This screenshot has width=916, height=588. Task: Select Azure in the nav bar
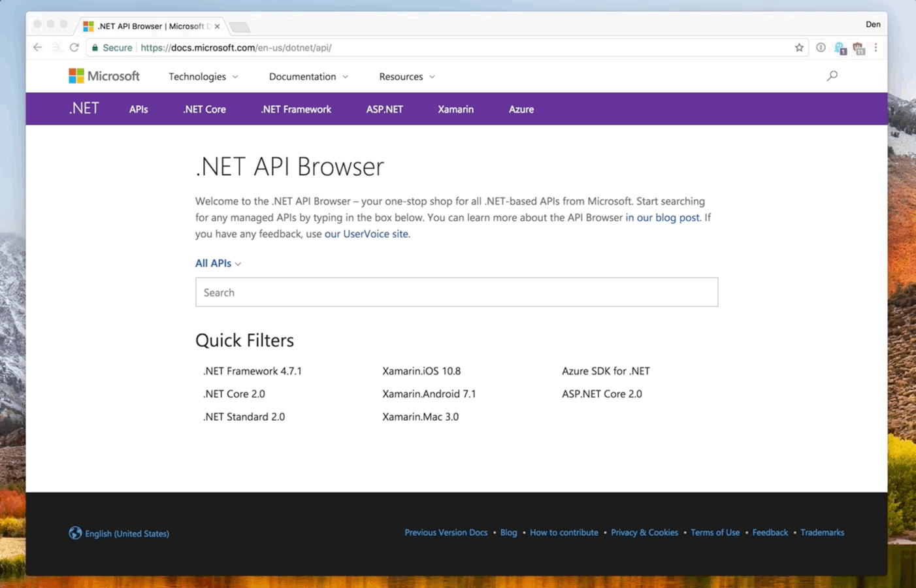coord(521,109)
